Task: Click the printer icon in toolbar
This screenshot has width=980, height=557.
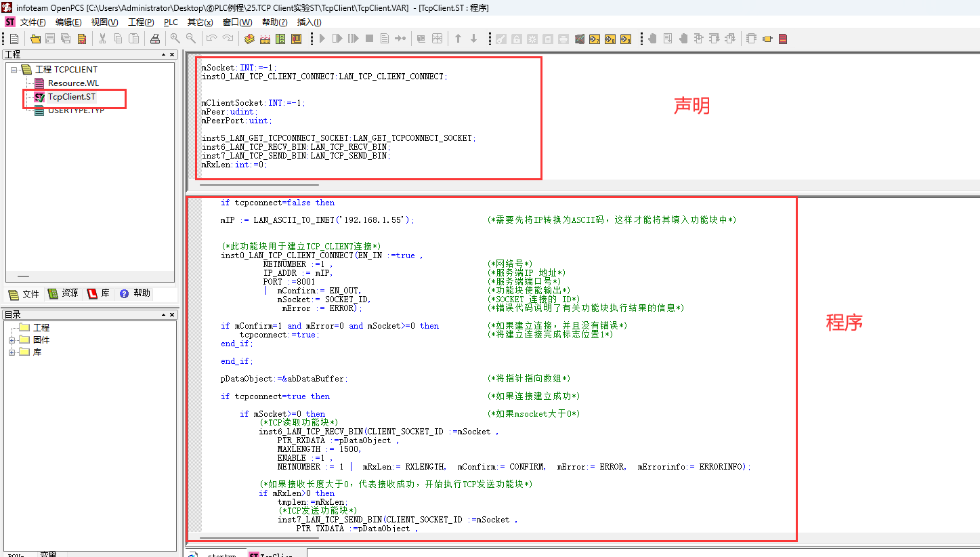Action: (154, 39)
